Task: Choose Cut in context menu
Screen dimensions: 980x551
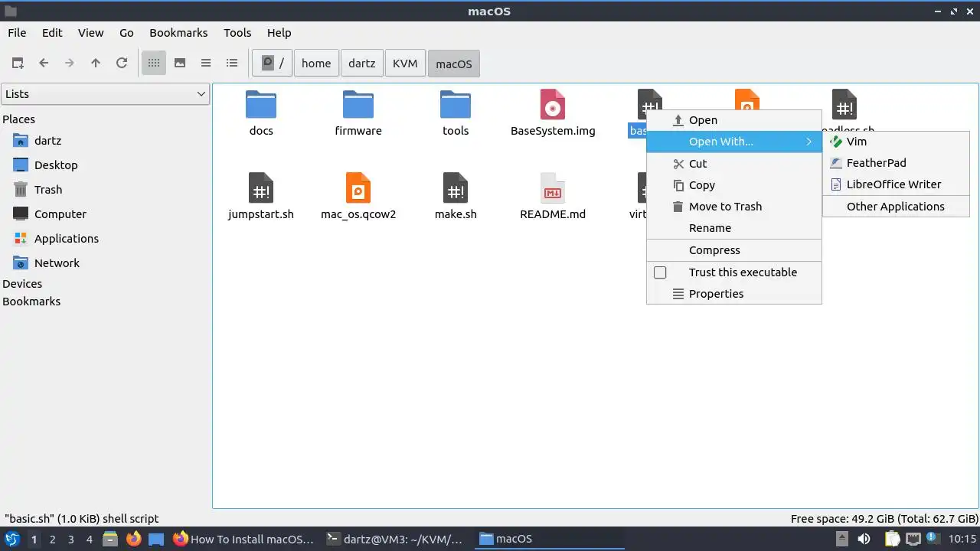Action: pos(734,164)
